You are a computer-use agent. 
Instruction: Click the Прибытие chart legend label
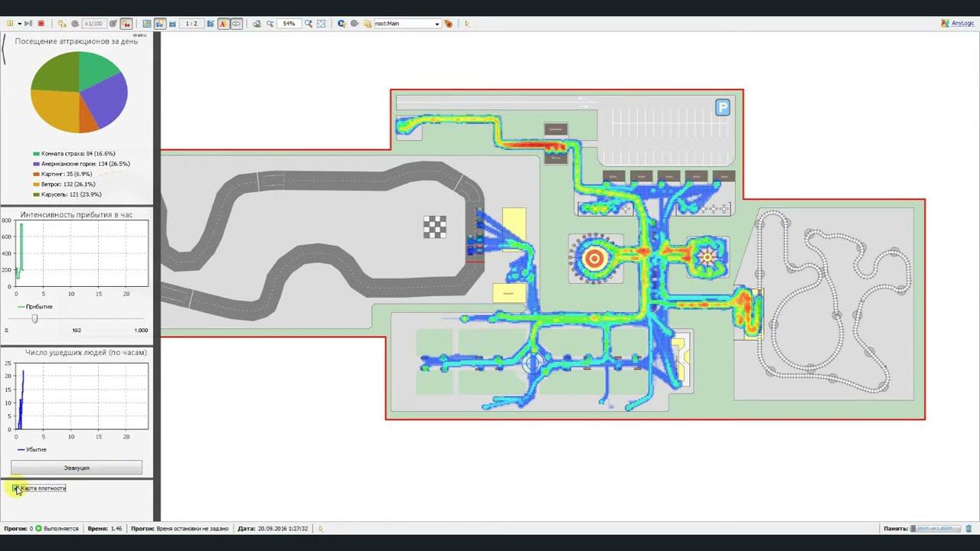(x=39, y=307)
